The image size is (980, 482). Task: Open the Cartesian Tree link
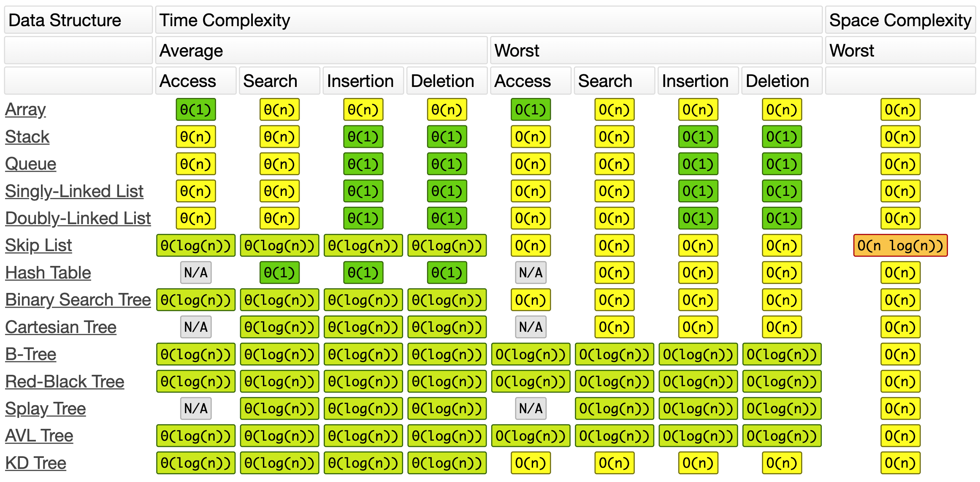point(61,327)
